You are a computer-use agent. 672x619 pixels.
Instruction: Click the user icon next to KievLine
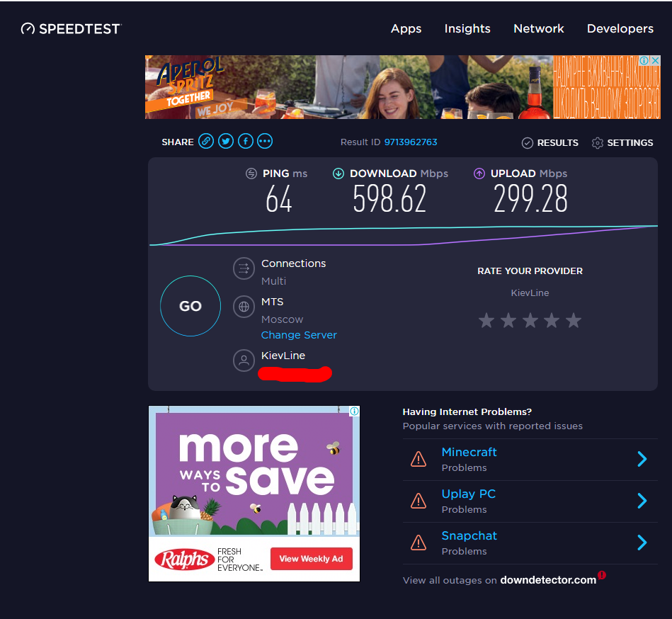click(x=244, y=360)
